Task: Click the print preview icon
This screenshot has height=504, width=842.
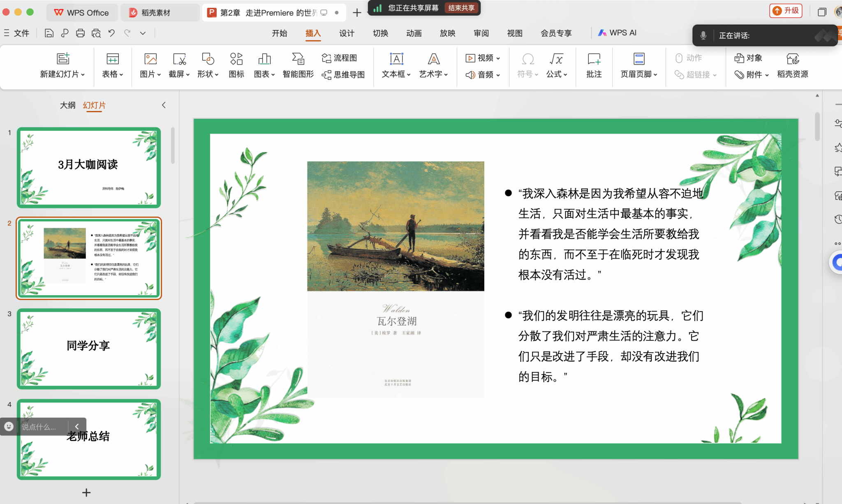Action: (x=96, y=33)
